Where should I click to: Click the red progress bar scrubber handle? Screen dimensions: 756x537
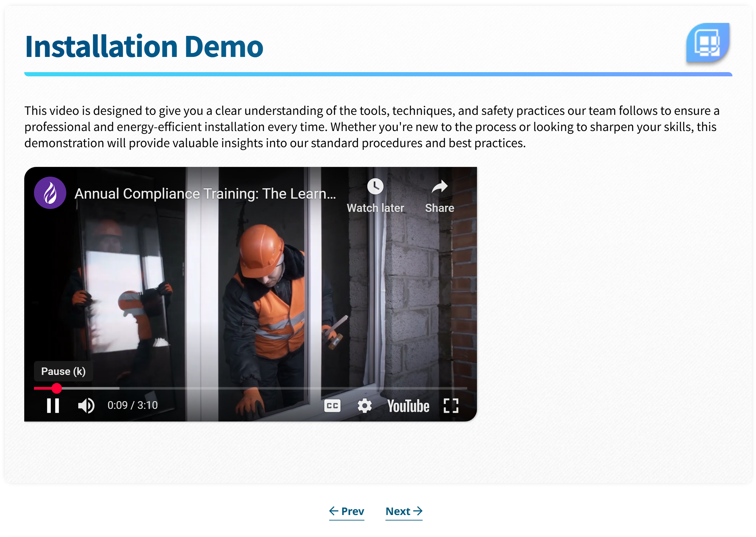(57, 388)
